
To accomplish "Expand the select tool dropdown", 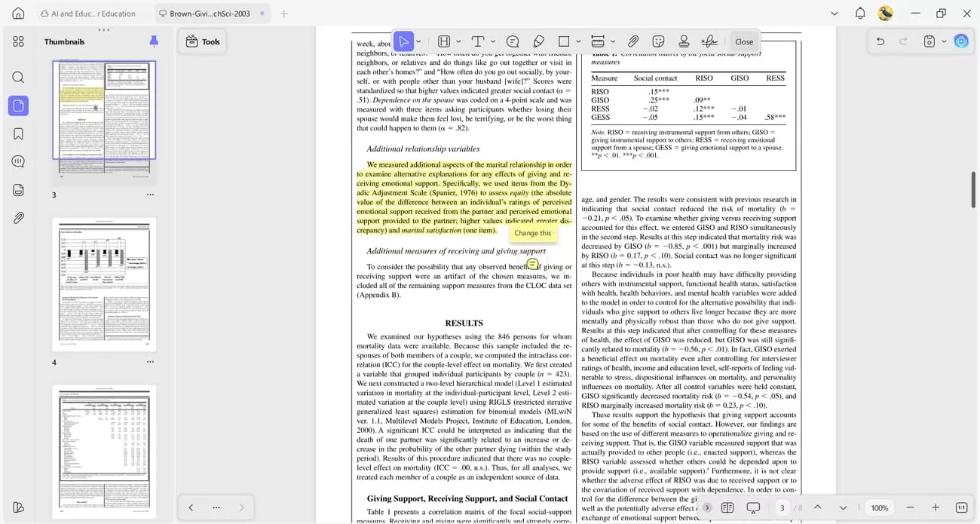I will [418, 41].
